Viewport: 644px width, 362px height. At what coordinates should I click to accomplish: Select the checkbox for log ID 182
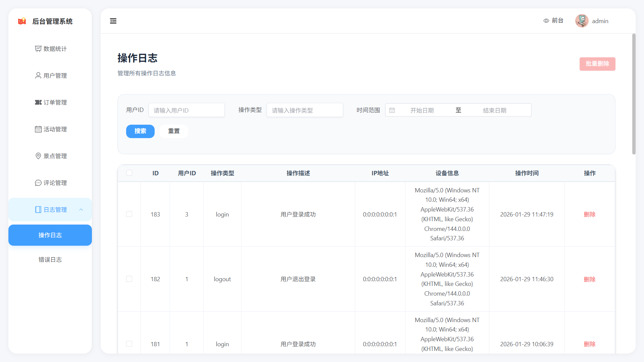pyautogui.click(x=129, y=279)
